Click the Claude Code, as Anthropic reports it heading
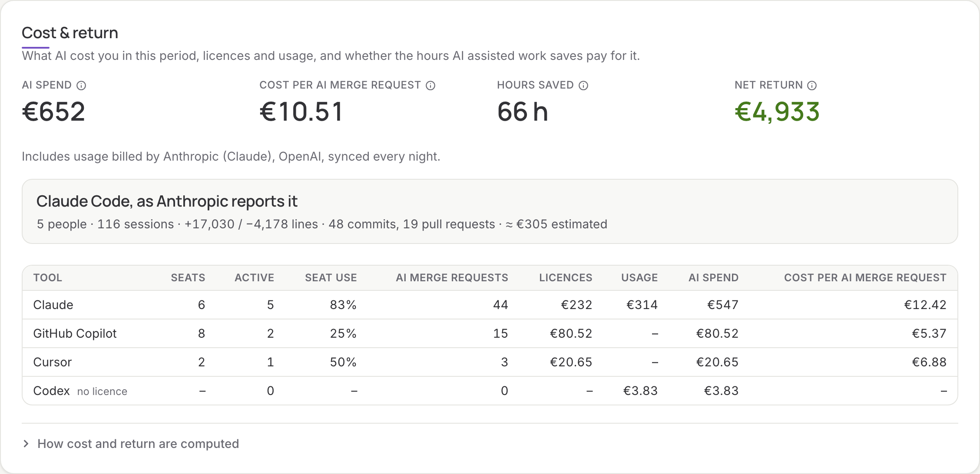Viewport: 980px width, 474px height. (167, 201)
